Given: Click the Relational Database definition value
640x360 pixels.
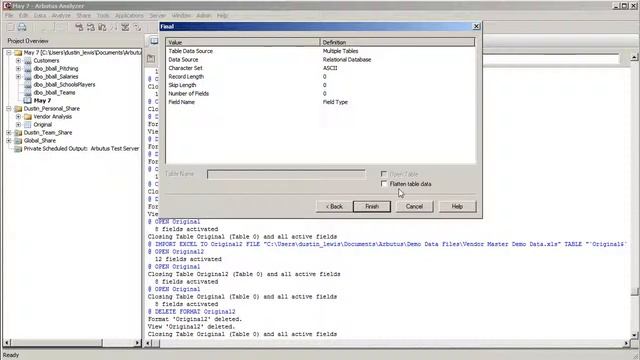Looking at the screenshot, I should point(347,60).
